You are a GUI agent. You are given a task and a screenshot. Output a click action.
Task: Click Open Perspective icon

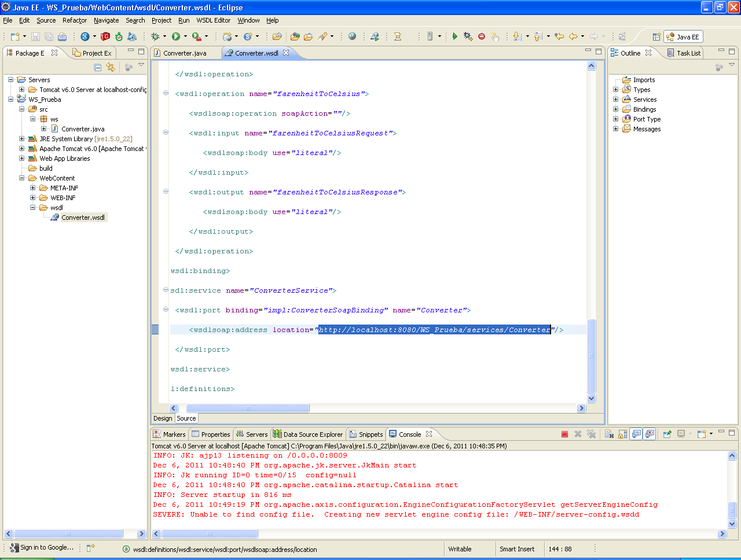[656, 36]
